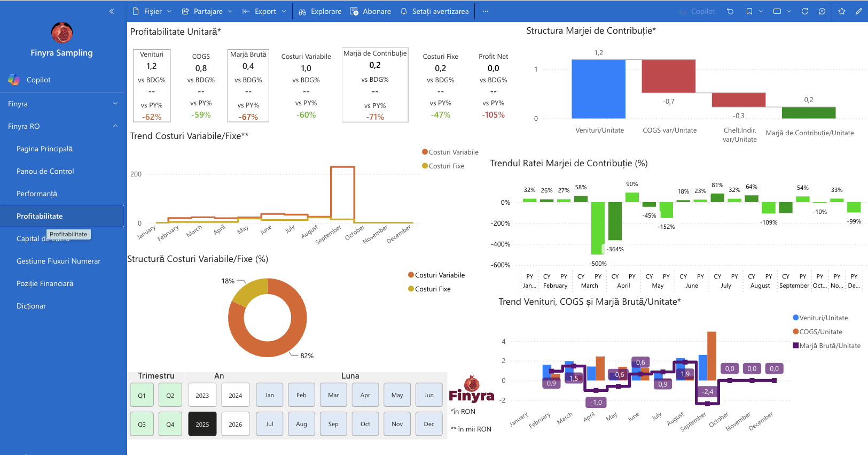Click the Partajare share icon
Viewport: 868px width, 455px height.
(185, 11)
